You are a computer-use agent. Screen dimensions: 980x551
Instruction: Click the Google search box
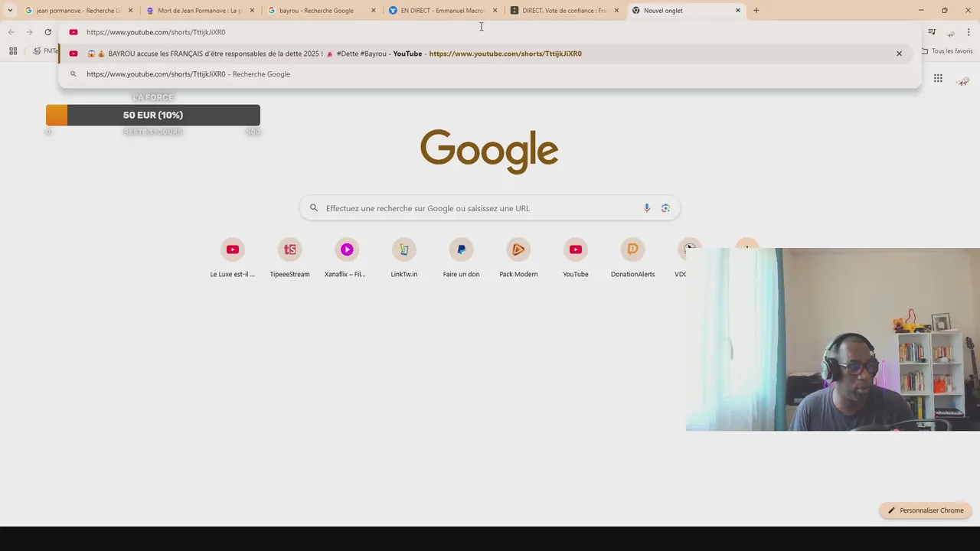tap(489, 208)
